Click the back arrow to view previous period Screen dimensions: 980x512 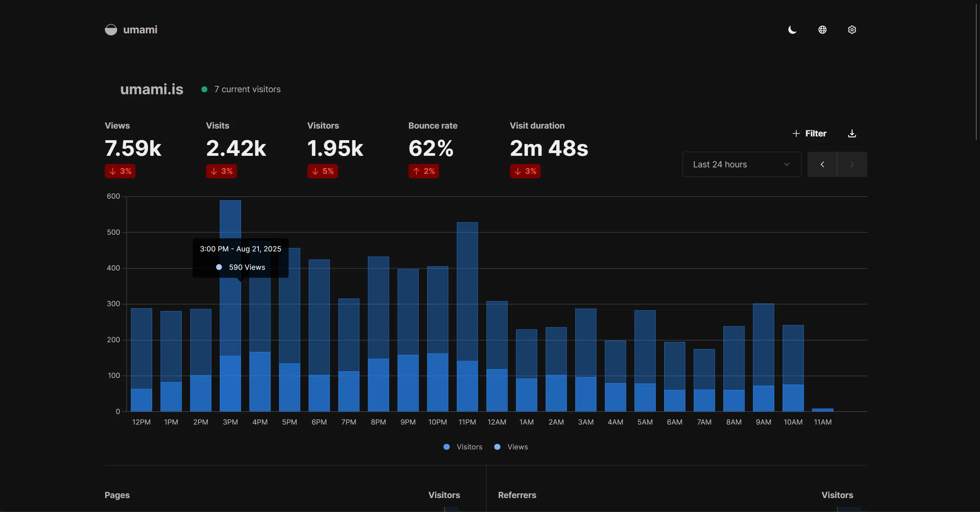(x=822, y=164)
